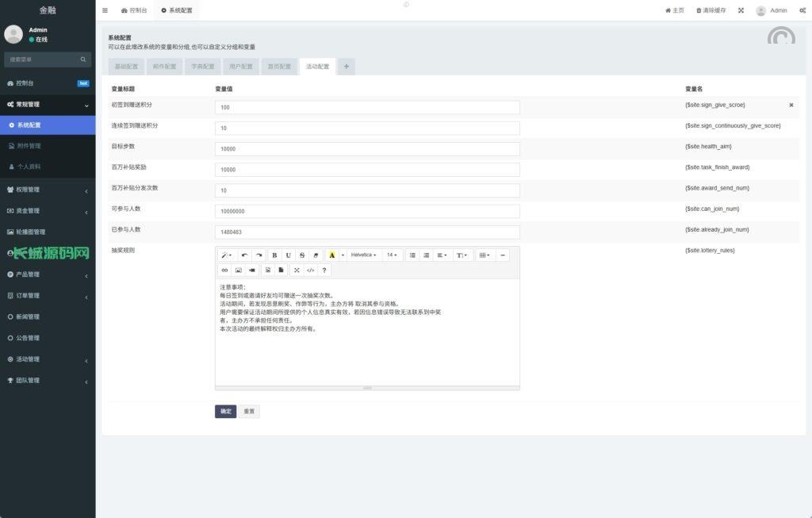This screenshot has width=812, height=518.
Task: Toggle the editor fullscreen mode
Action: (297, 271)
